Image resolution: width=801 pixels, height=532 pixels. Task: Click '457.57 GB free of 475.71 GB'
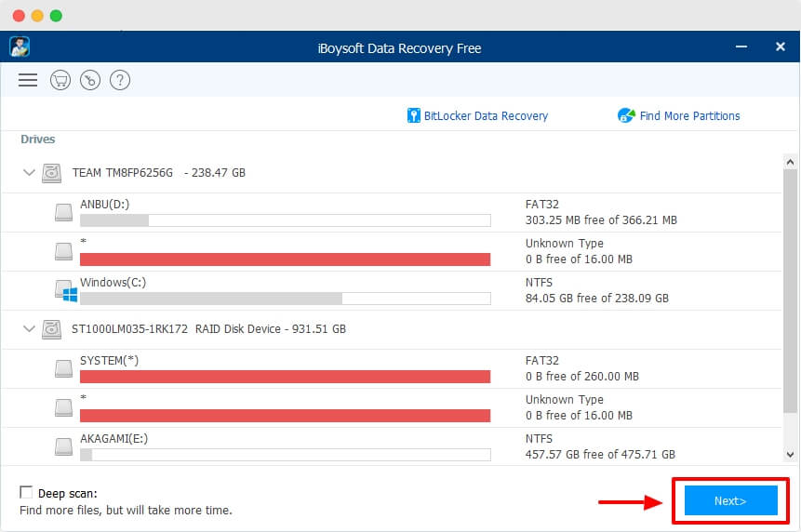tap(600, 455)
